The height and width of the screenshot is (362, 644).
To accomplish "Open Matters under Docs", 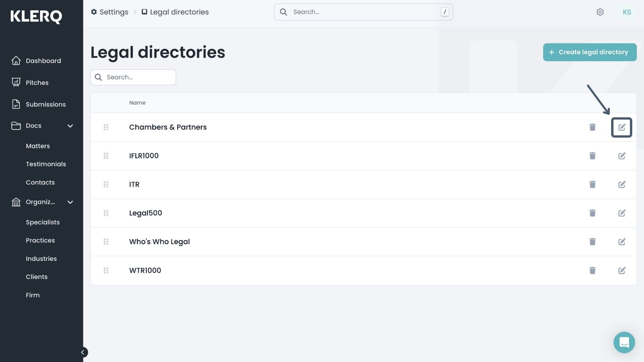I will tap(38, 146).
